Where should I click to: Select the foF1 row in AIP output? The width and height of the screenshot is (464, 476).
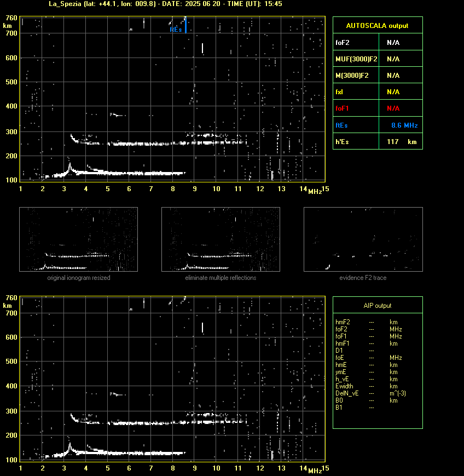[370, 336]
